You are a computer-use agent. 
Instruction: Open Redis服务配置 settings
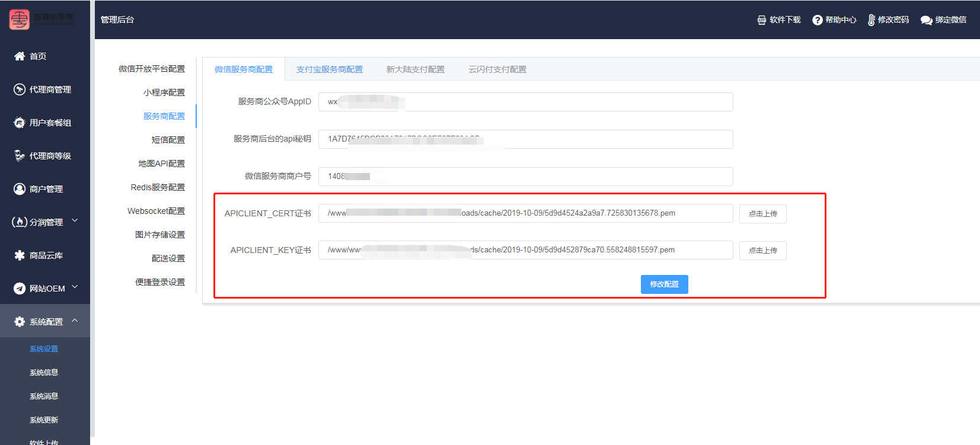coord(158,187)
